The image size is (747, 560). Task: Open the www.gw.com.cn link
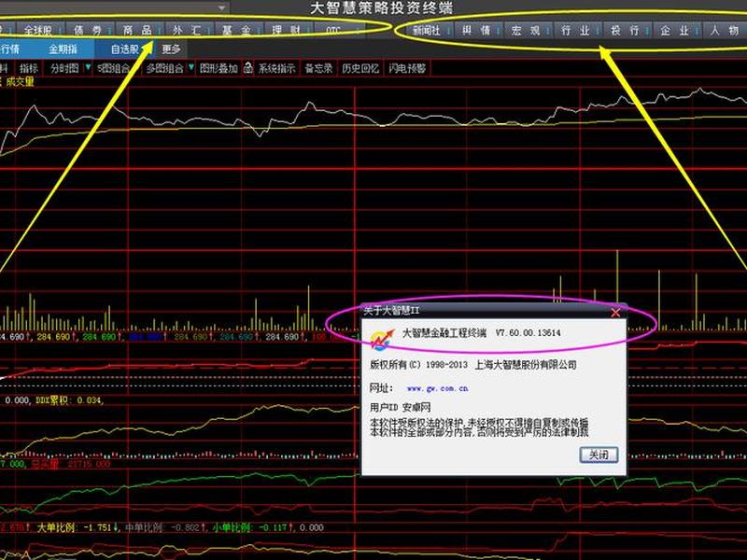point(437,388)
